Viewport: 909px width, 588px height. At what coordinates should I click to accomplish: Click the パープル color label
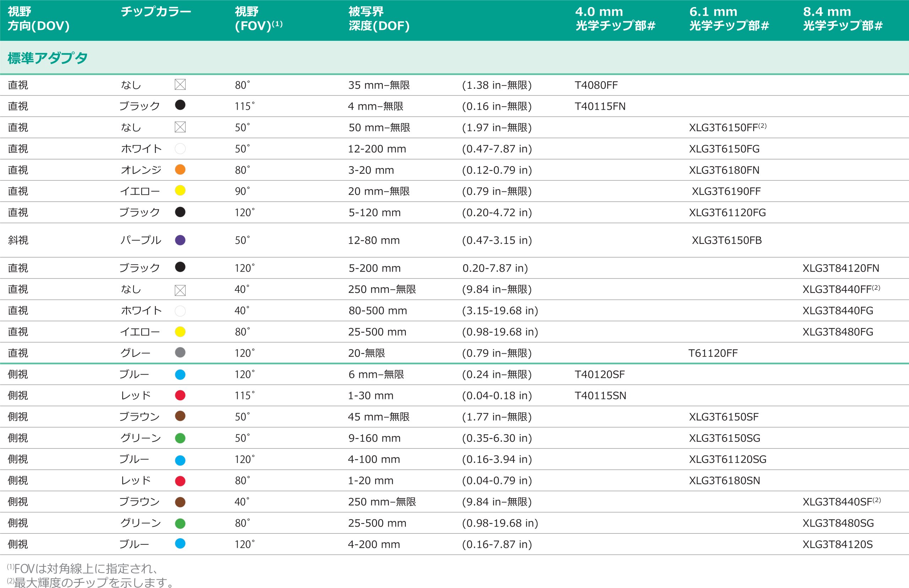pos(141,240)
